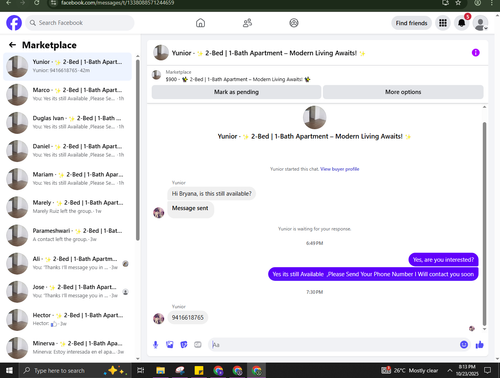
Task: Open the Home feed icon
Action: pos(200,23)
